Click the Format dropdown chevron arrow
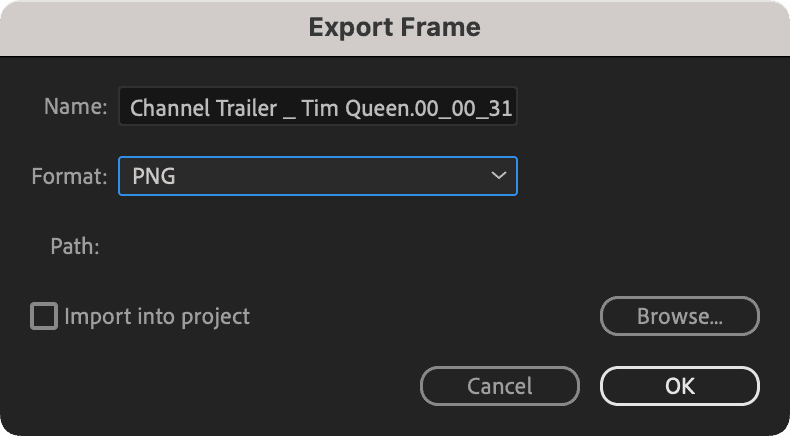The height and width of the screenshot is (436, 790). pyautogui.click(x=498, y=176)
